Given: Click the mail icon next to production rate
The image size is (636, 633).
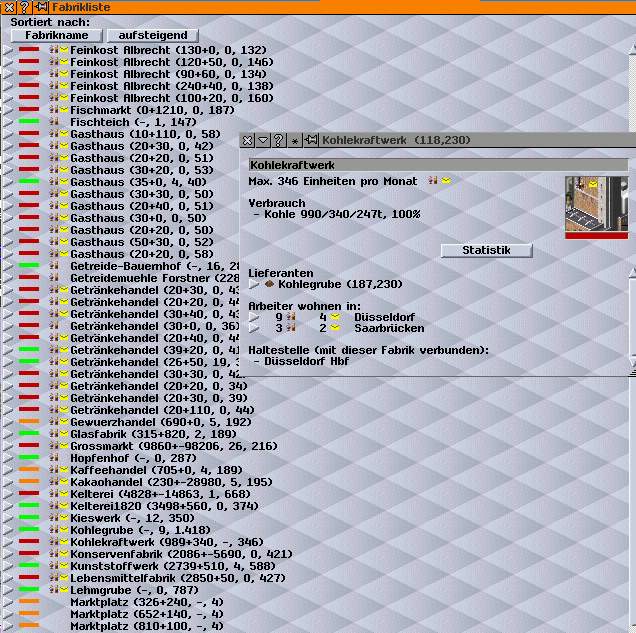Looking at the screenshot, I should (x=446, y=181).
